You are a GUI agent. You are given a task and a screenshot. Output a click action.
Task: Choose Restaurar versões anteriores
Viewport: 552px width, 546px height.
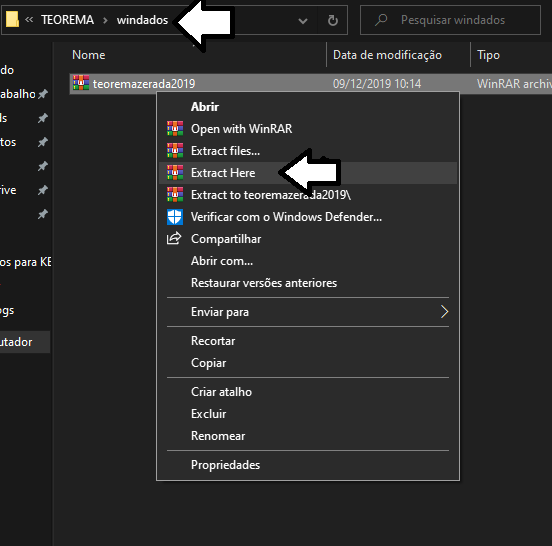(308, 283)
